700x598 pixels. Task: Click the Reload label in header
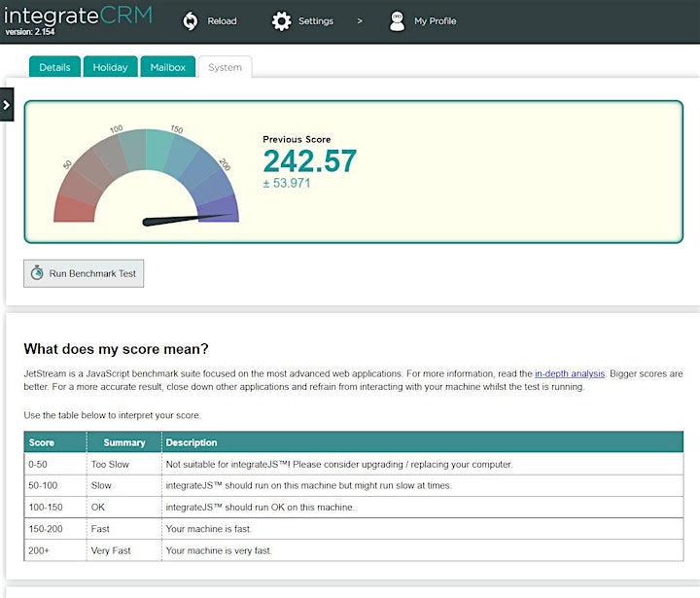[222, 21]
